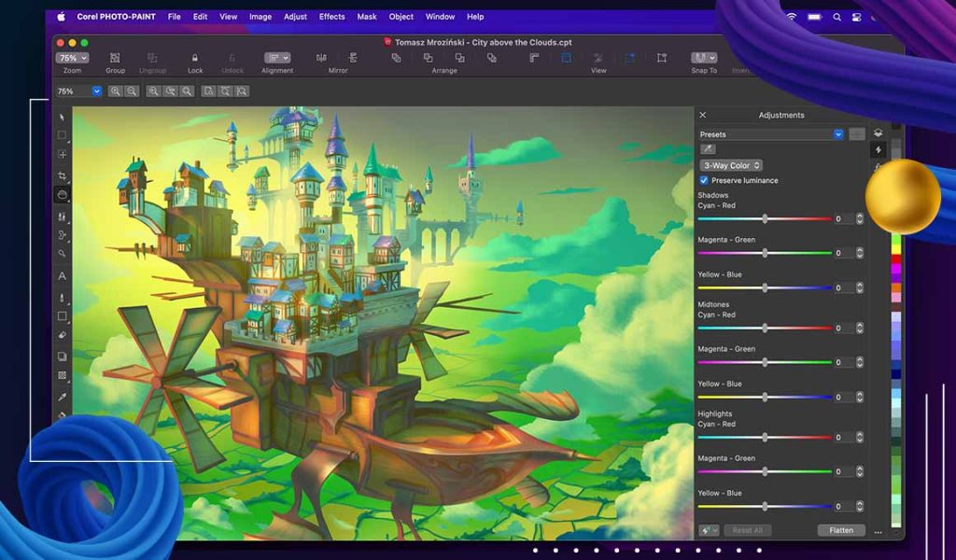Select the Eraser tool in toolbox
This screenshot has height=560, width=956.
coord(62,335)
